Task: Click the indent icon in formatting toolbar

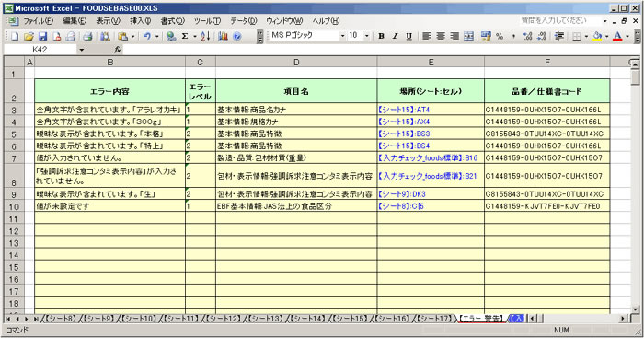Action: pos(559,36)
